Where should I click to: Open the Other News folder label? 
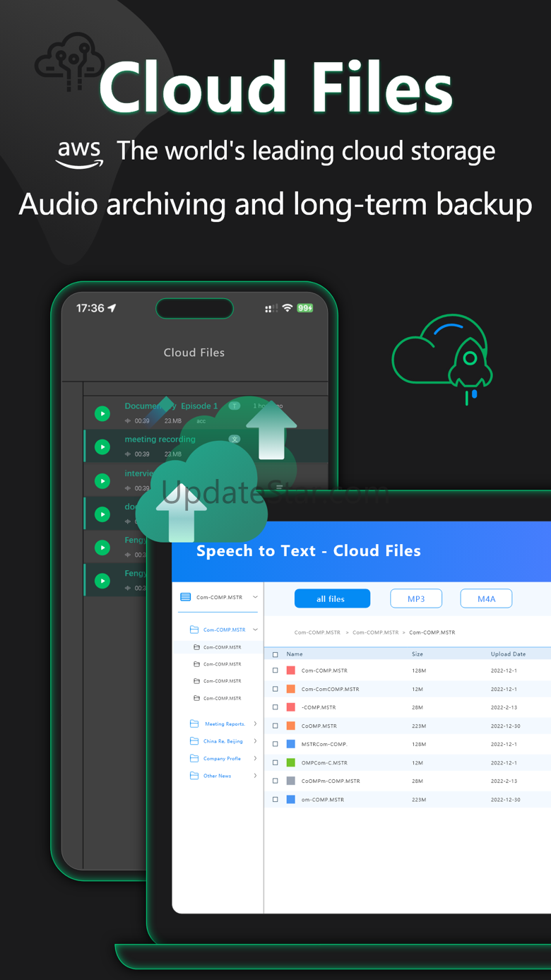click(x=217, y=776)
